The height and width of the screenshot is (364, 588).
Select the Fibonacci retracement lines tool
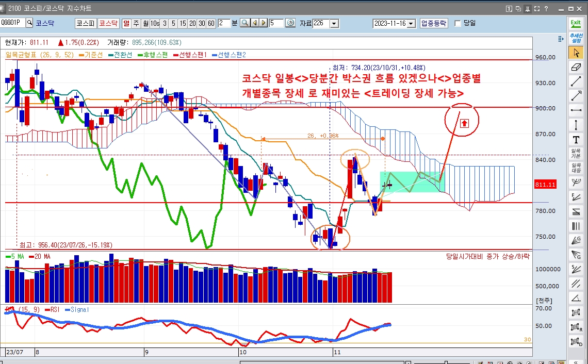coord(576,211)
